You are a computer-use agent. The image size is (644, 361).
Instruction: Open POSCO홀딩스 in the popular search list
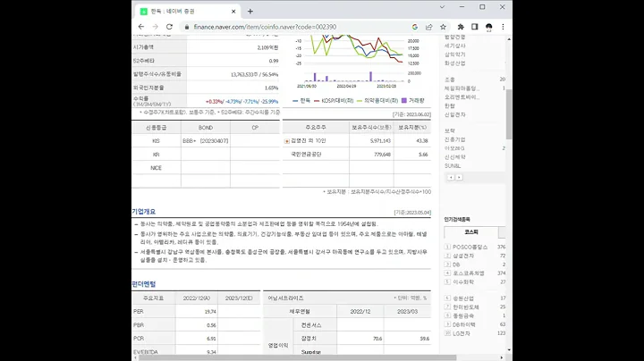470,247
